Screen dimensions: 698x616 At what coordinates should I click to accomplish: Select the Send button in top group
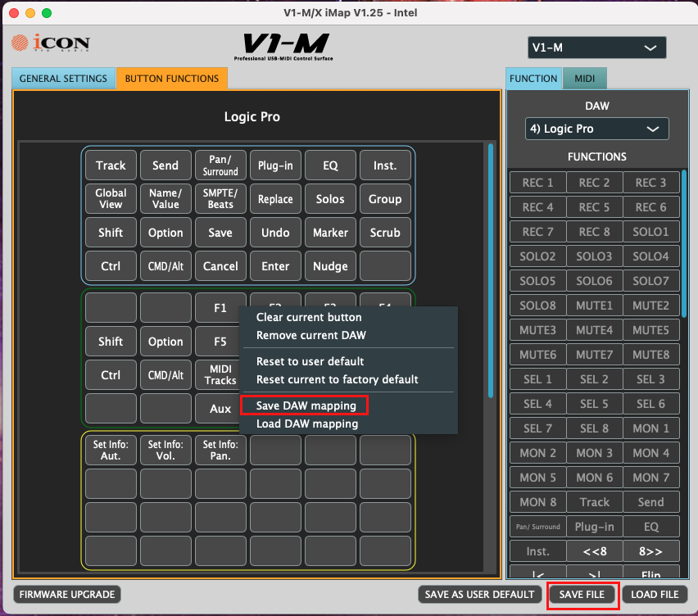tap(165, 165)
